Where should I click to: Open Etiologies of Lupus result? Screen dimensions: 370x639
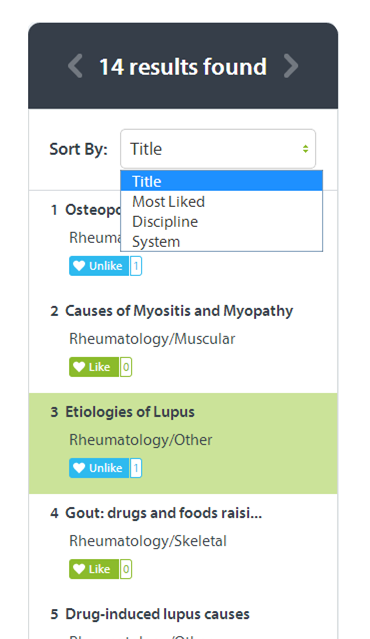[x=130, y=412]
